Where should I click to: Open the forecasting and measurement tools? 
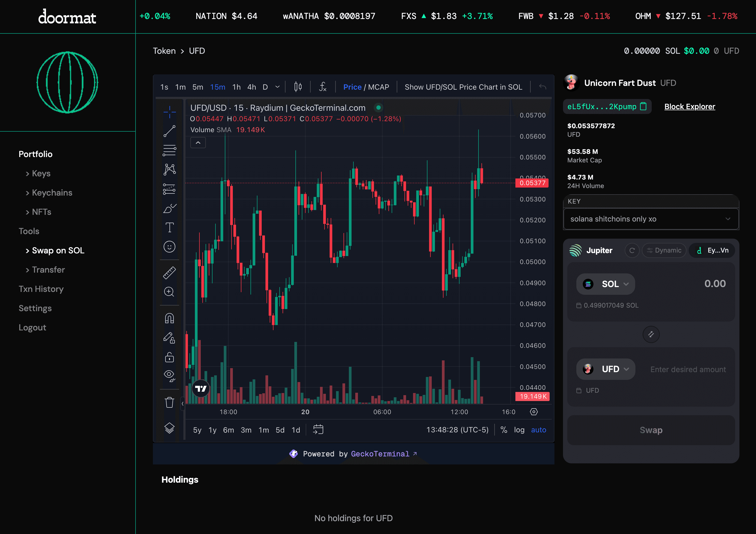pos(169,189)
